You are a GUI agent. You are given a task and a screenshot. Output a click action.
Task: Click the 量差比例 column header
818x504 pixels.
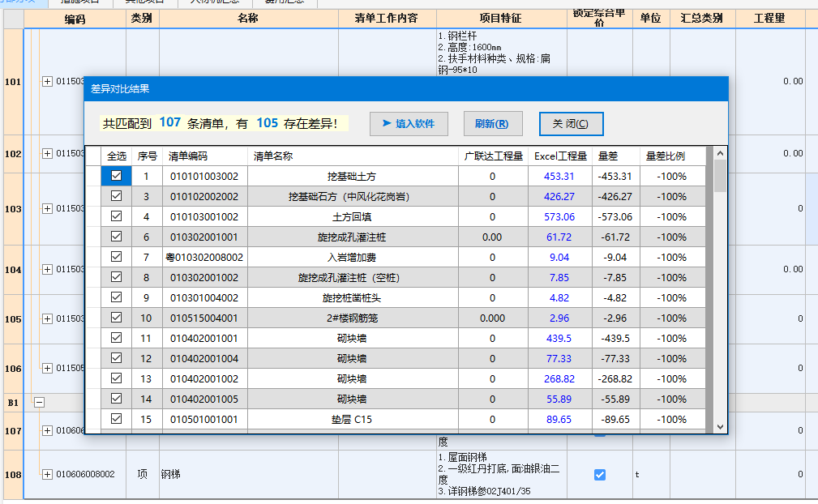(x=665, y=156)
